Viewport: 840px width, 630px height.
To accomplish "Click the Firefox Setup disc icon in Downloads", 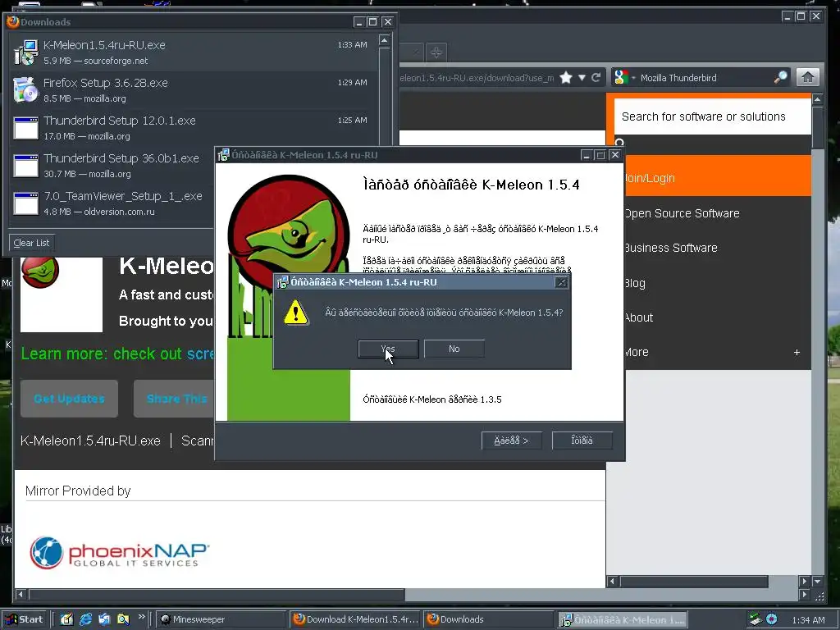I will click(26, 90).
